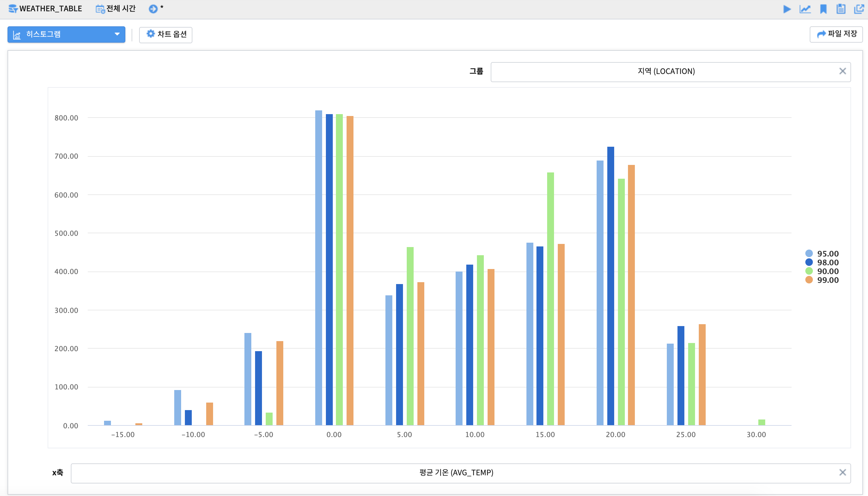
Task: Click the x축 label
Action: (x=58, y=472)
